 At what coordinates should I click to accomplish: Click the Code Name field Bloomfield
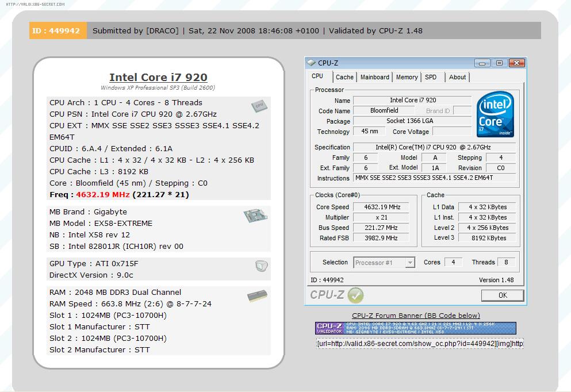pos(384,110)
